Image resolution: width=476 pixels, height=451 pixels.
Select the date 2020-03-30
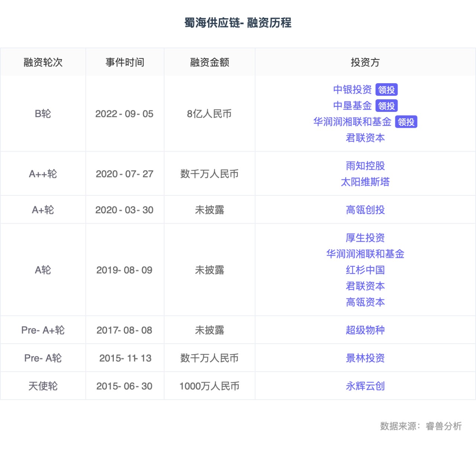(125, 210)
